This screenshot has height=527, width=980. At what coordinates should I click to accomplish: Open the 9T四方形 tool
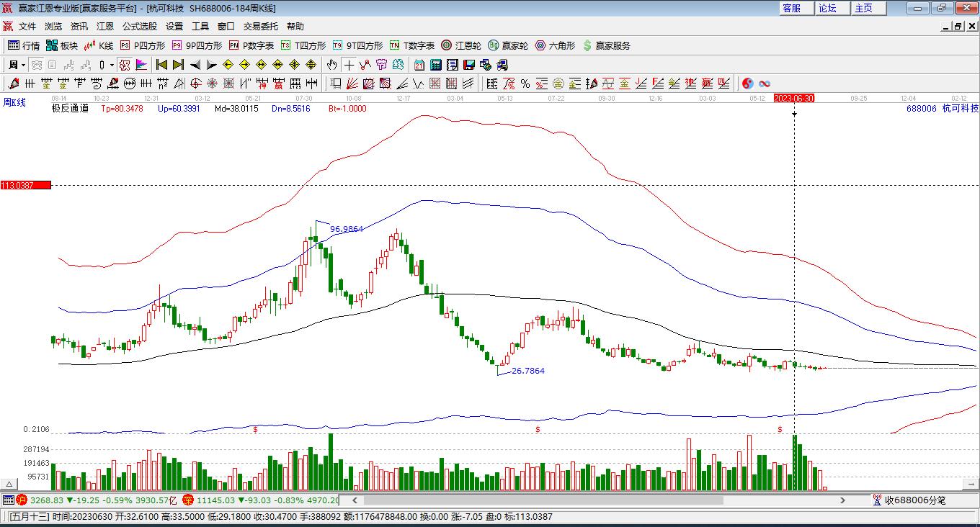click(357, 45)
